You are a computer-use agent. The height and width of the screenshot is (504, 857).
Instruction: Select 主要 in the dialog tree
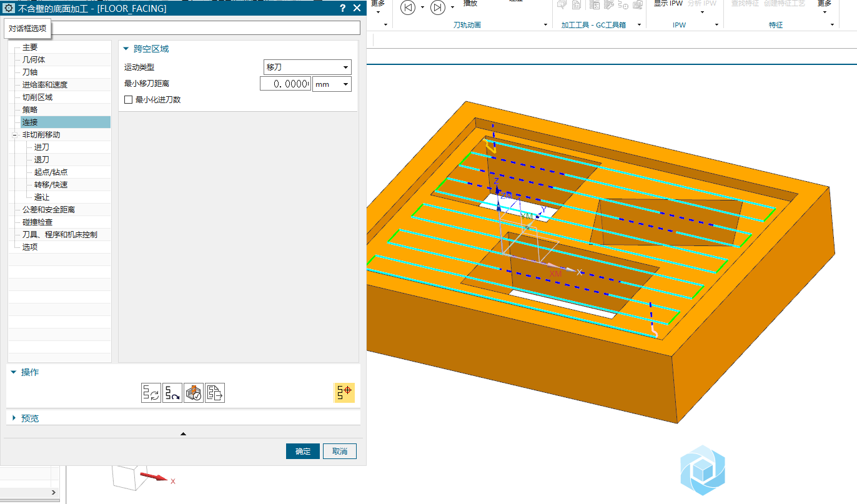click(30, 47)
